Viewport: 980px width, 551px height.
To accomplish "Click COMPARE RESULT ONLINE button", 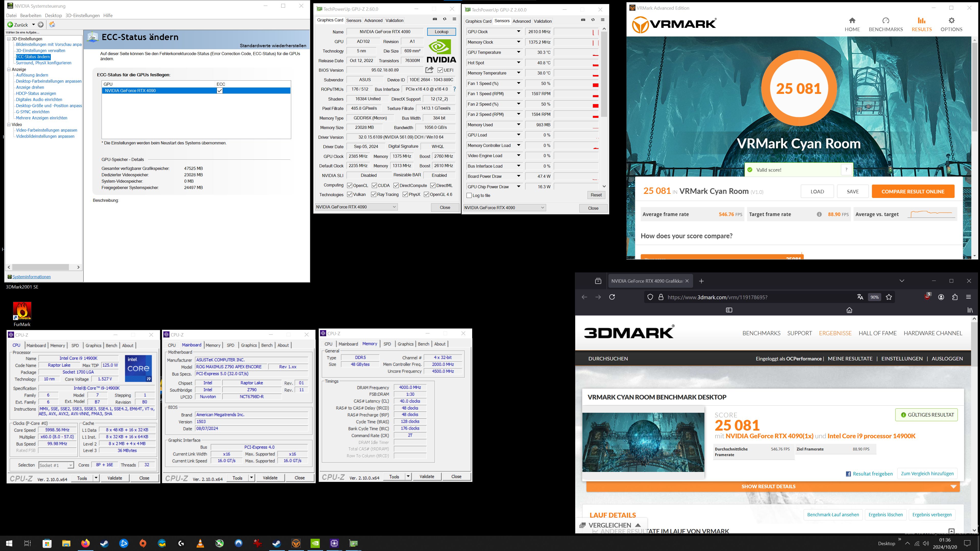I will click(913, 191).
